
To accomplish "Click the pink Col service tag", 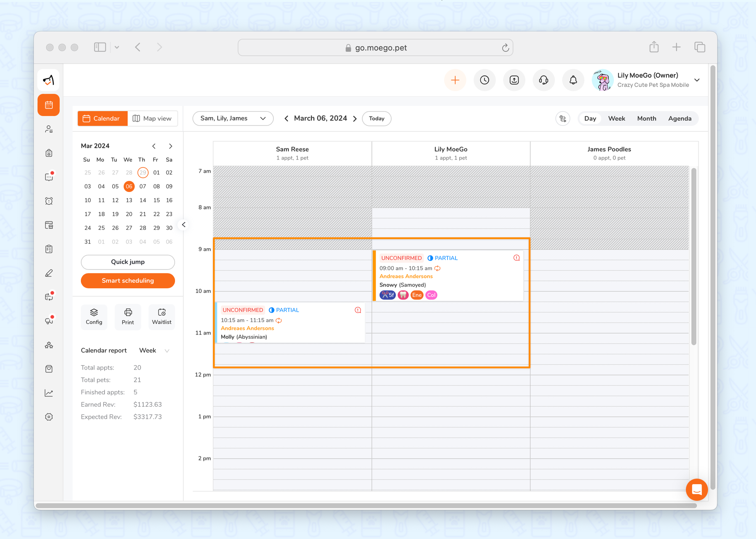I will [x=431, y=295].
